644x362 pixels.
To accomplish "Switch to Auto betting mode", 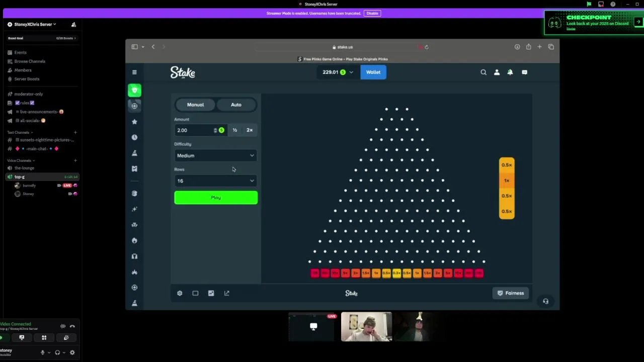I will point(236,105).
